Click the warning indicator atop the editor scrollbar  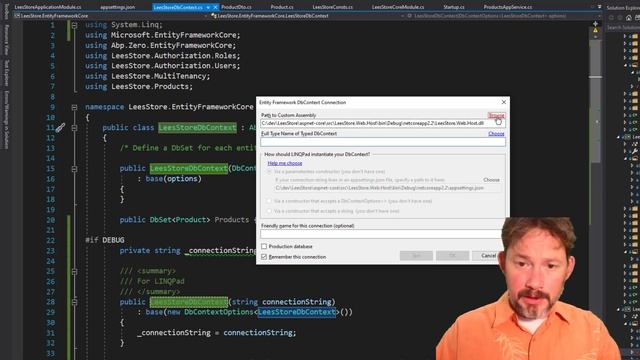pyautogui.click(x=595, y=30)
